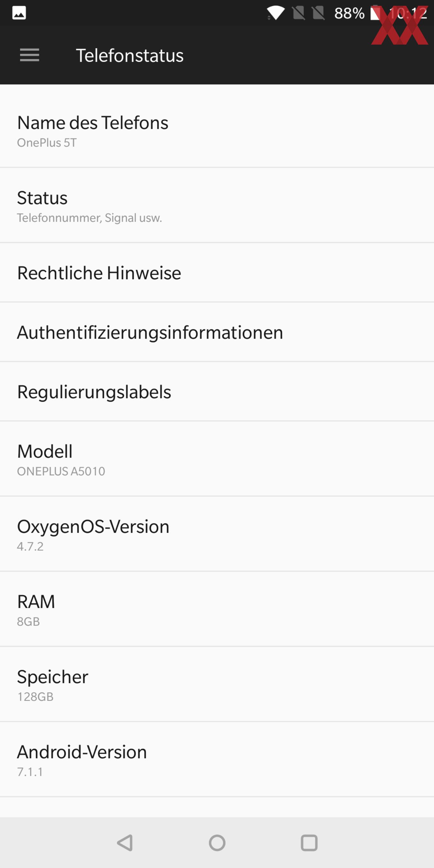Tap the second no-SIM status icon
Image resolution: width=434 pixels, height=868 pixels.
[x=318, y=13]
